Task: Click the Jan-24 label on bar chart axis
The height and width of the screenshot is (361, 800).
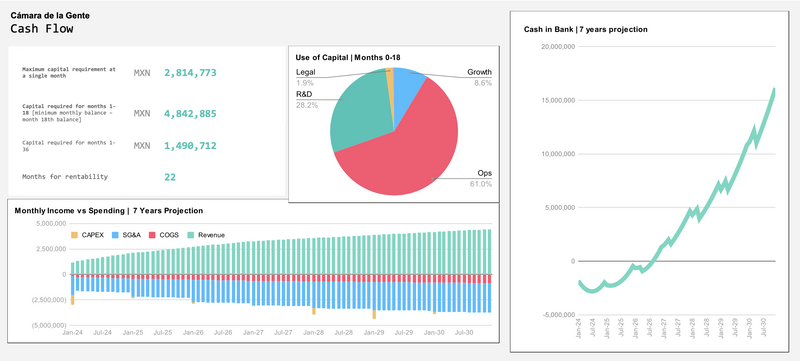Action: coord(72,332)
